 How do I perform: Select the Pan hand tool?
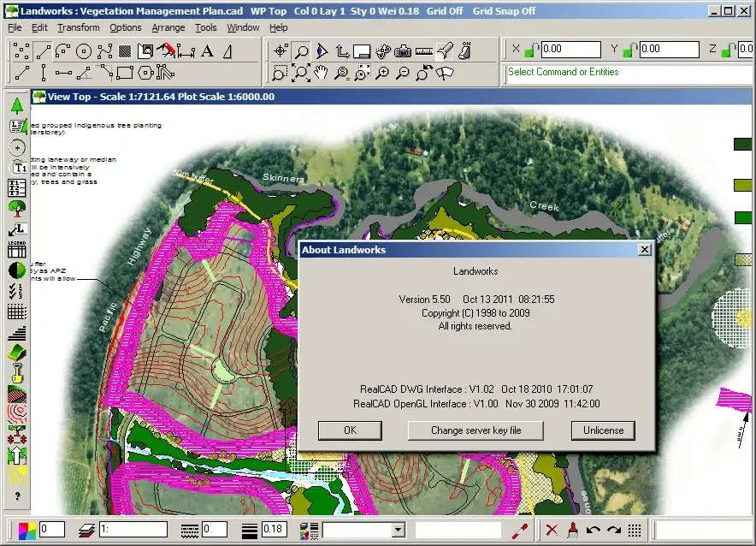(321, 73)
